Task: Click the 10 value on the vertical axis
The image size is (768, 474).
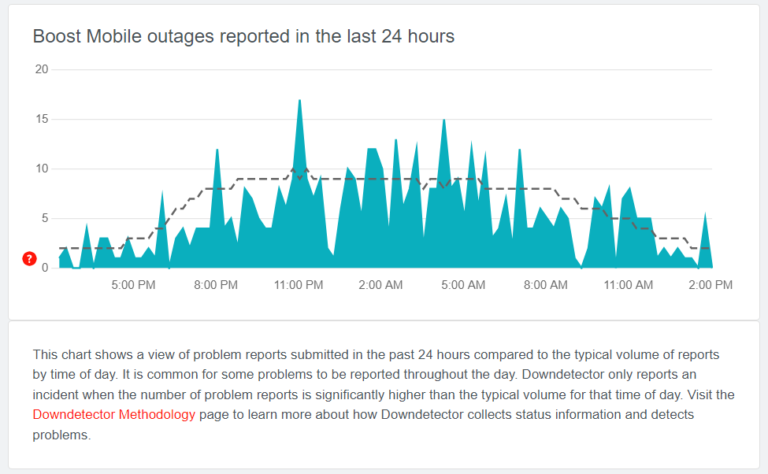Action: pos(41,168)
